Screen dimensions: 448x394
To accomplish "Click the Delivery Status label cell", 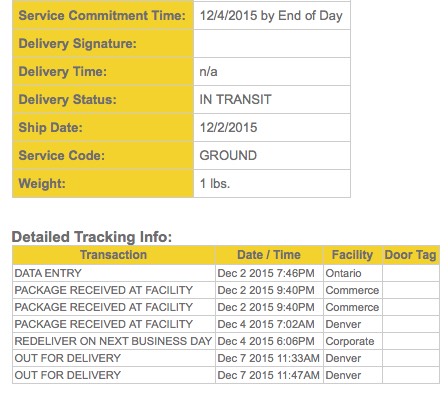I will click(103, 100).
